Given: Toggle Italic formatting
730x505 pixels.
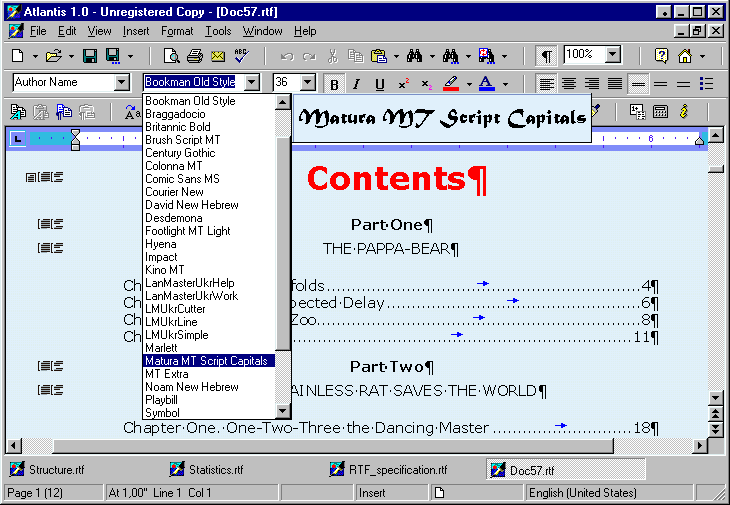Looking at the screenshot, I should [x=356, y=84].
